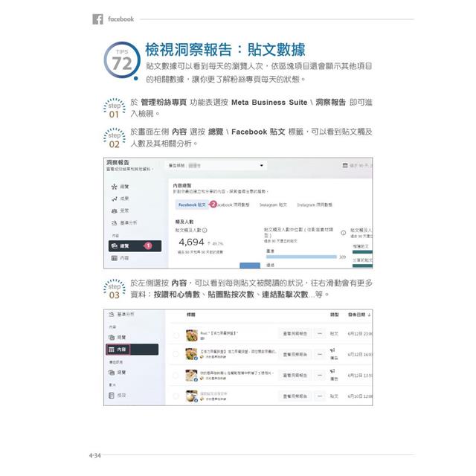This screenshot has width=476, height=476.
Task: Click Facebook badge on 6月10日 12:0 thumbnail
Action: coord(196,400)
